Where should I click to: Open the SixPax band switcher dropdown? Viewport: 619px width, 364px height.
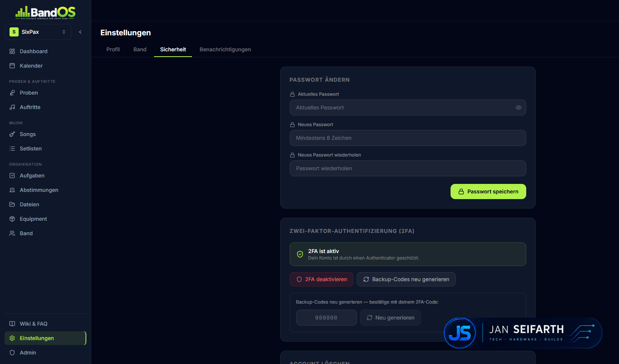tap(38, 32)
